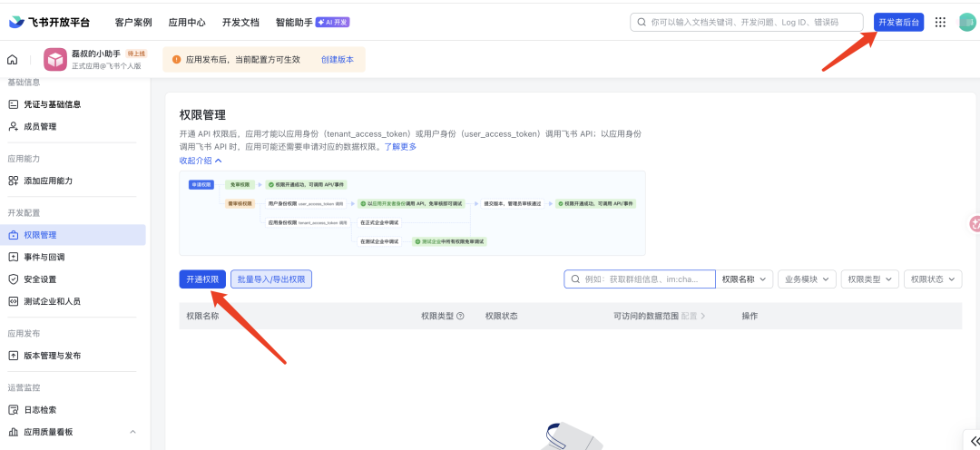Collapse the 应用质量看板 section chevron
Viewport: 980px width, 450px height.
click(132, 432)
